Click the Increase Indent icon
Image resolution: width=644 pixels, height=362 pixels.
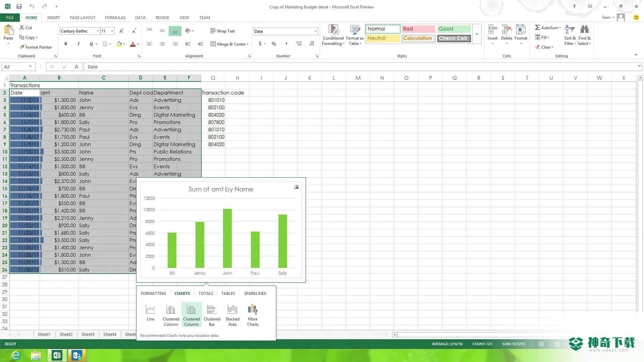pos(200,44)
